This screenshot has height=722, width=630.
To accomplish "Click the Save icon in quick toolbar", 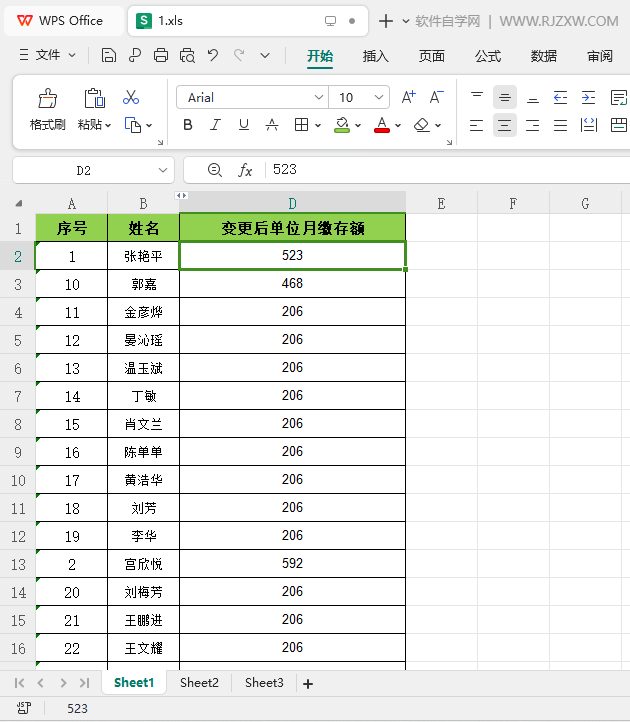I will click(109, 56).
